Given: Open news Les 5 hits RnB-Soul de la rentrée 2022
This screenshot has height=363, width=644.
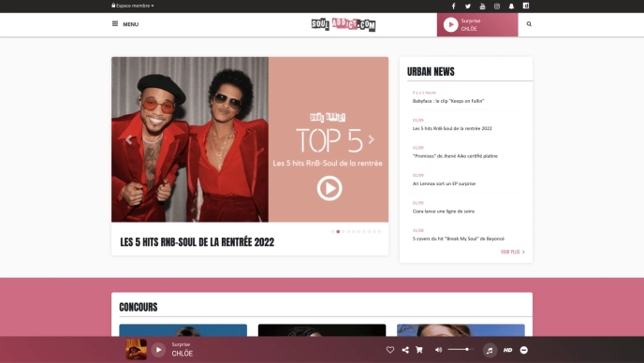Looking at the screenshot, I should (x=452, y=128).
